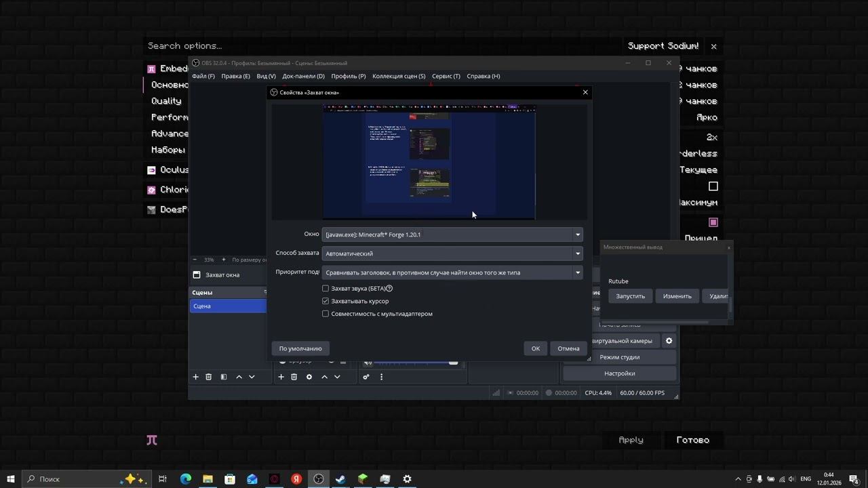The image size is (868, 488).
Task: Open the window match priority dropdown
Action: coord(452,272)
